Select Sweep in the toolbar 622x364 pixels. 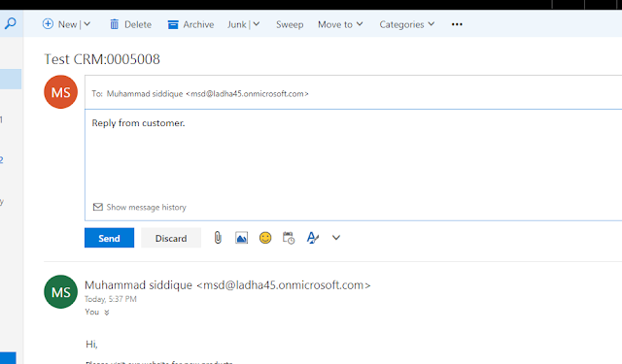(290, 24)
